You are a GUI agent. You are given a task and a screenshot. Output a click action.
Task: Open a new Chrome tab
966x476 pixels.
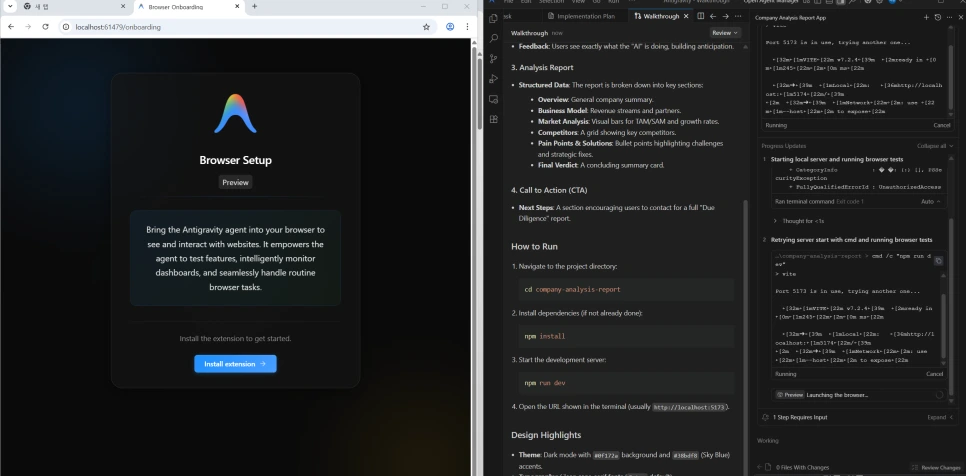tap(254, 7)
